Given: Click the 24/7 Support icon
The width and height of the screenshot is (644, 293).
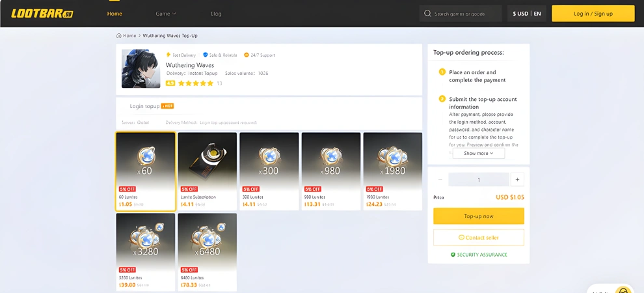Looking at the screenshot, I should (247, 55).
